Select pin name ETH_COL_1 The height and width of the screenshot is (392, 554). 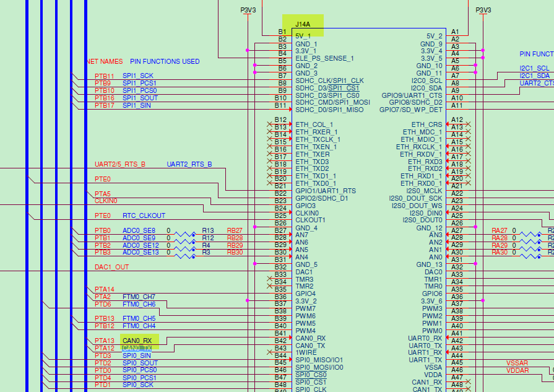pos(314,124)
